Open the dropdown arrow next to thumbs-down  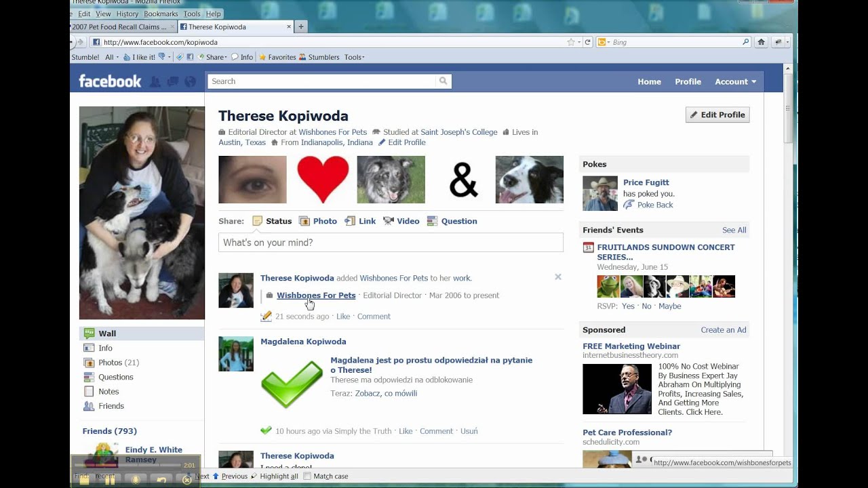(170, 57)
